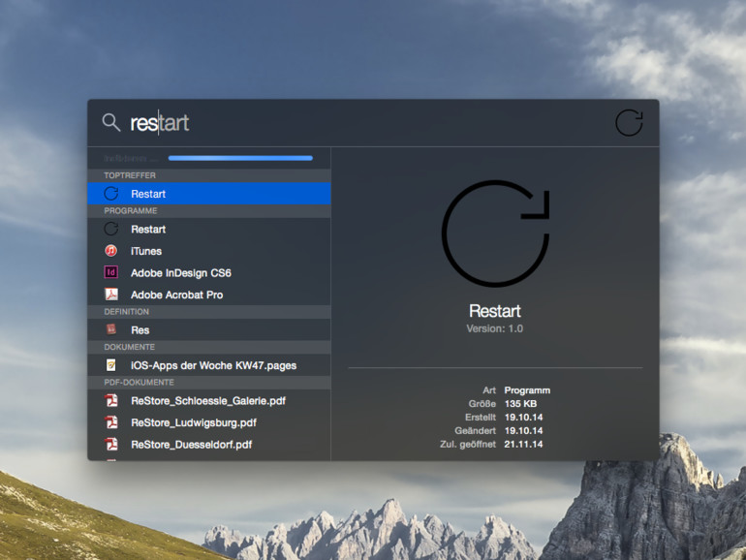The height and width of the screenshot is (560, 746).
Task: Click the Spotlight magnifying glass icon
Action: [110, 122]
